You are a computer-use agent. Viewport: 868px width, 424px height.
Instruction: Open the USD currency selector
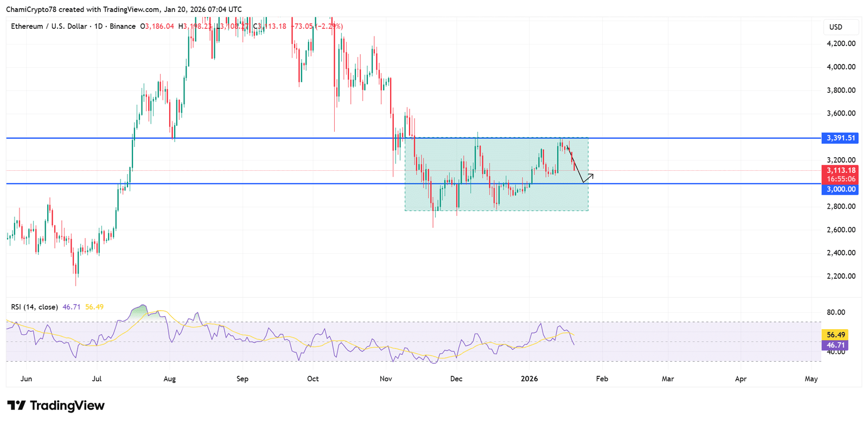836,27
